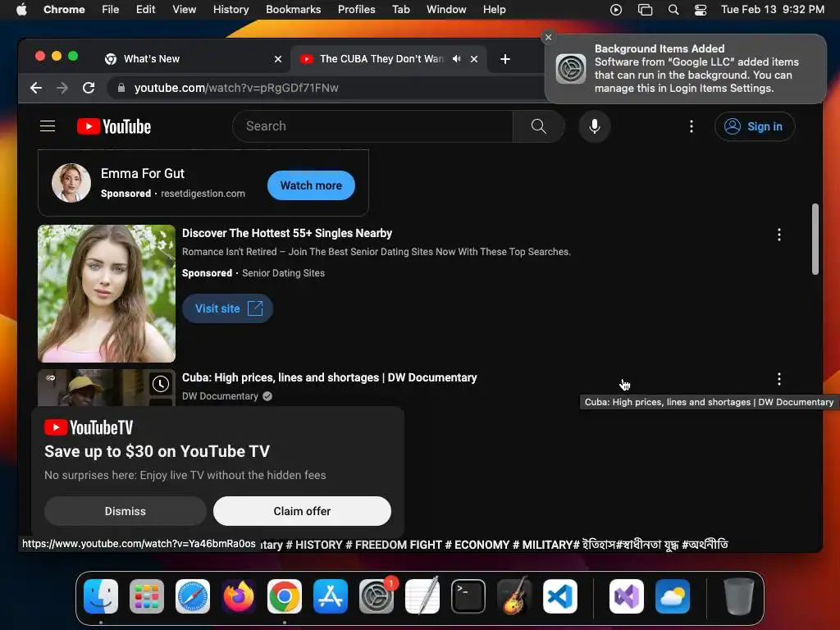Open System Settings from the Dock
This screenshot has width=840, height=630.
(377, 596)
